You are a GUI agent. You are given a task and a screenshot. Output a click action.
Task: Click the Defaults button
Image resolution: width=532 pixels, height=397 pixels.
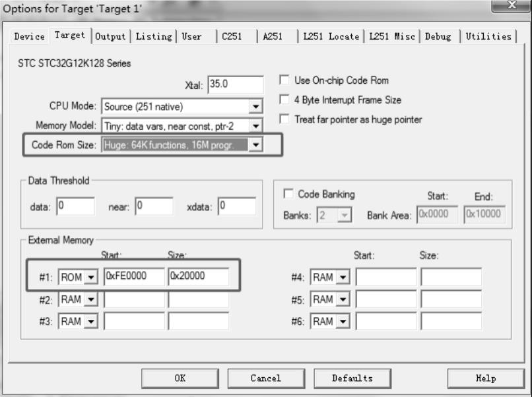point(352,379)
